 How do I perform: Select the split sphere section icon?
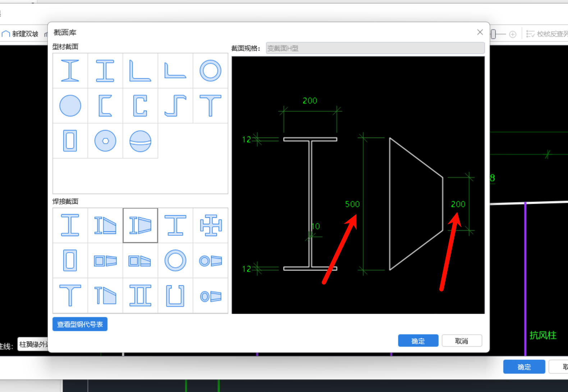coord(140,141)
